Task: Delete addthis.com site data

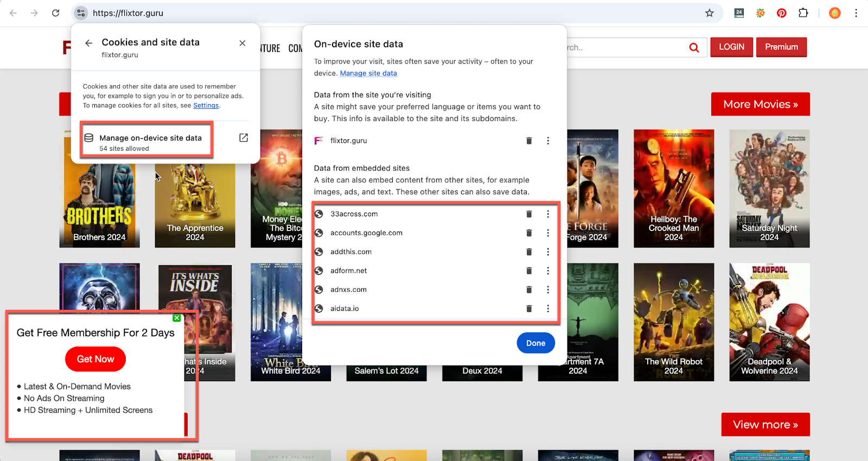Action: [x=529, y=252]
